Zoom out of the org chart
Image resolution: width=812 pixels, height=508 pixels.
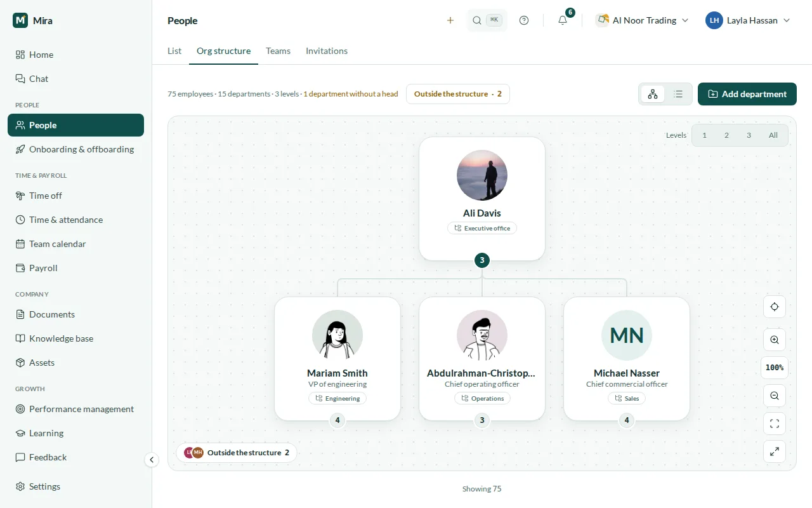point(775,396)
